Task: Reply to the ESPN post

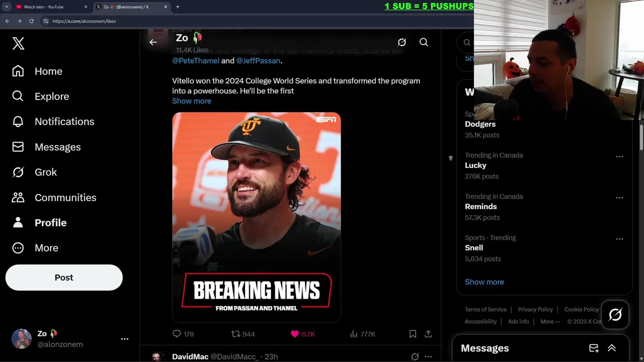Action: [183, 334]
